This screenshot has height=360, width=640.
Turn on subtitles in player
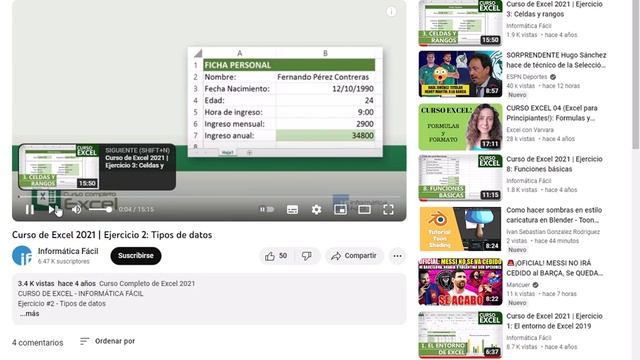[x=292, y=210]
